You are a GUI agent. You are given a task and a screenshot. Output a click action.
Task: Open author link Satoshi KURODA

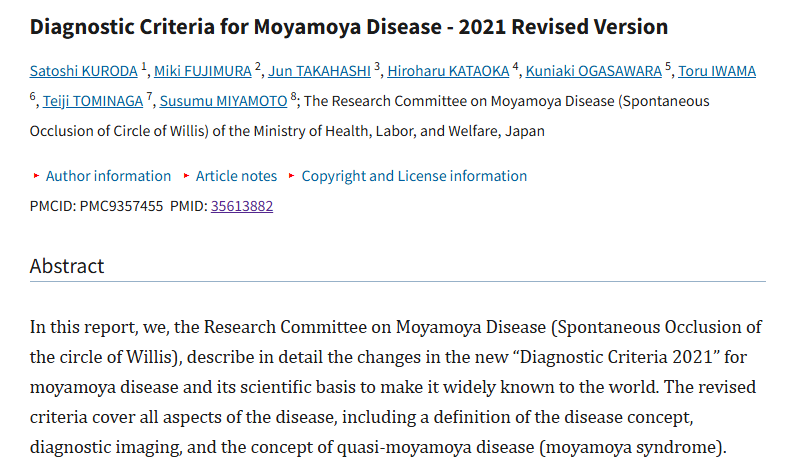[x=84, y=71]
